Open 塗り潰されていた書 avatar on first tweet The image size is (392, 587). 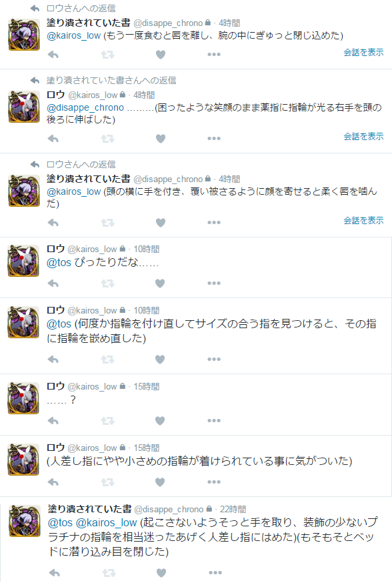(24, 35)
